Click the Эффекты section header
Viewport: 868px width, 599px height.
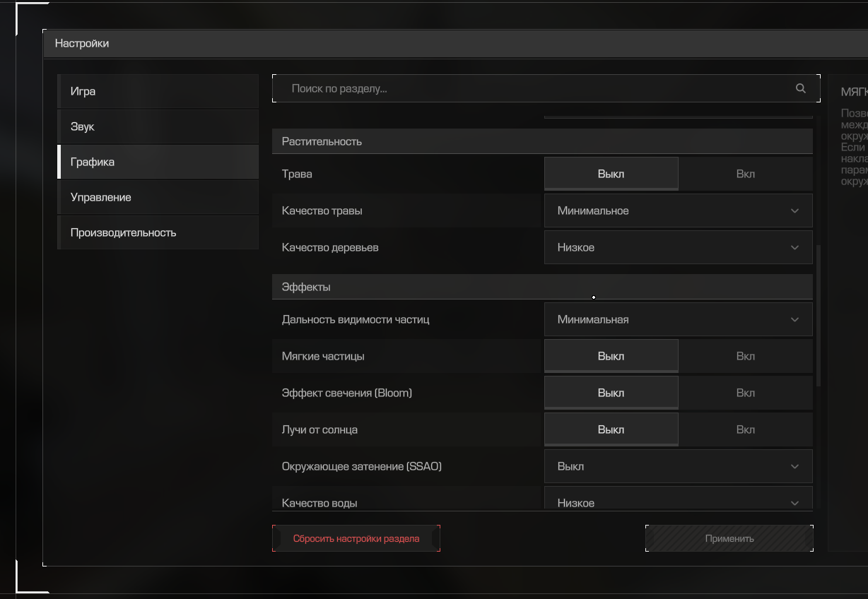(x=542, y=287)
